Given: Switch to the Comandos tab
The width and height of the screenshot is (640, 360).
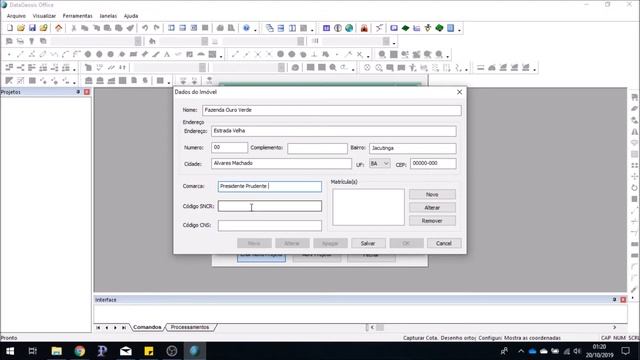Looking at the screenshot, I should point(147,327).
